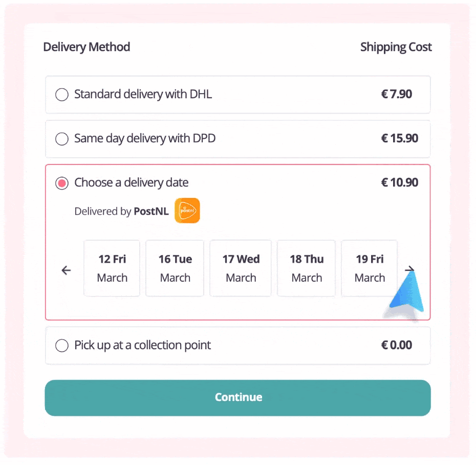The height and width of the screenshot is (465, 476).
Task: Pick the 18 Thu March date
Action: point(307,268)
